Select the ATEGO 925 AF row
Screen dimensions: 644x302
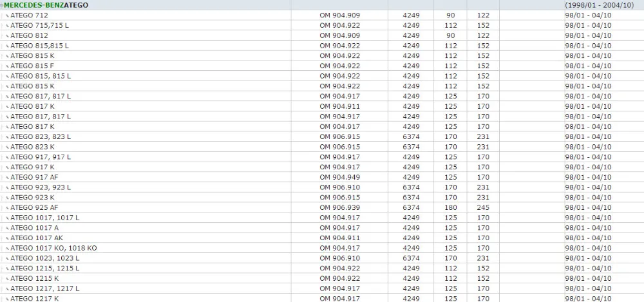322,207
